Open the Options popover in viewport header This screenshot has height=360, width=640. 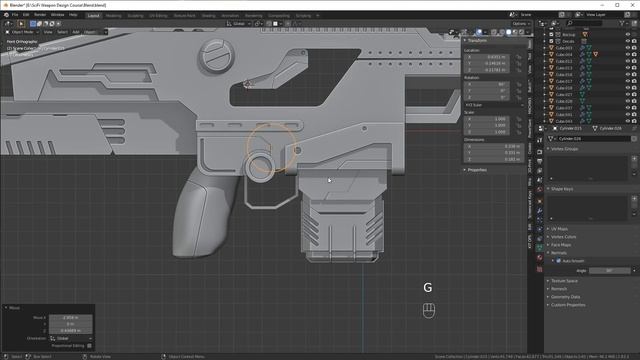pyautogui.click(x=521, y=24)
